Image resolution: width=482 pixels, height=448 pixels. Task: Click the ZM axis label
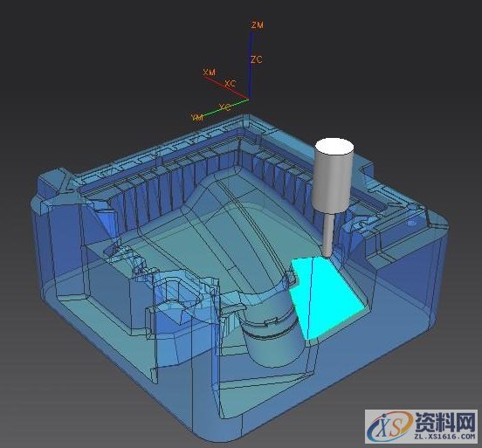click(x=257, y=24)
